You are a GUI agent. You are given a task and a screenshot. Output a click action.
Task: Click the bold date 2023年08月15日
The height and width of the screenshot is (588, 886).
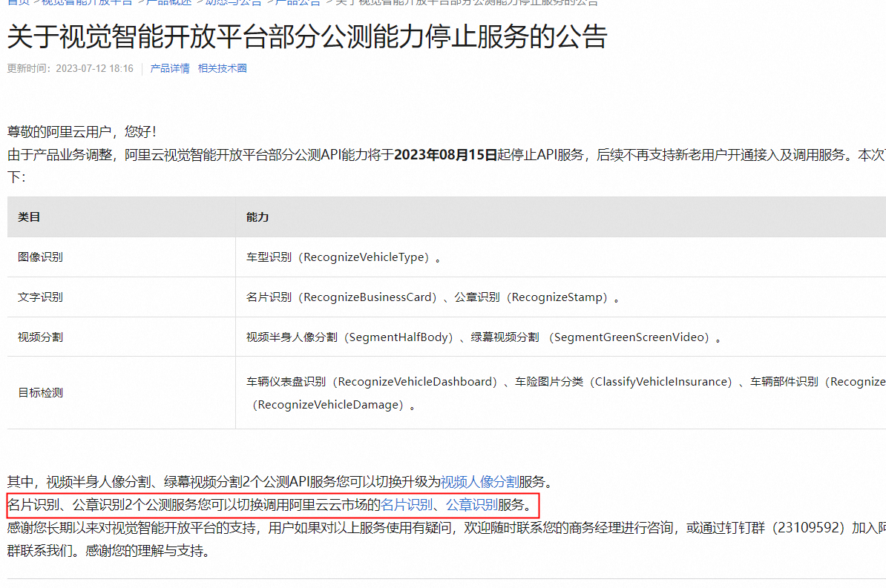coord(445,155)
